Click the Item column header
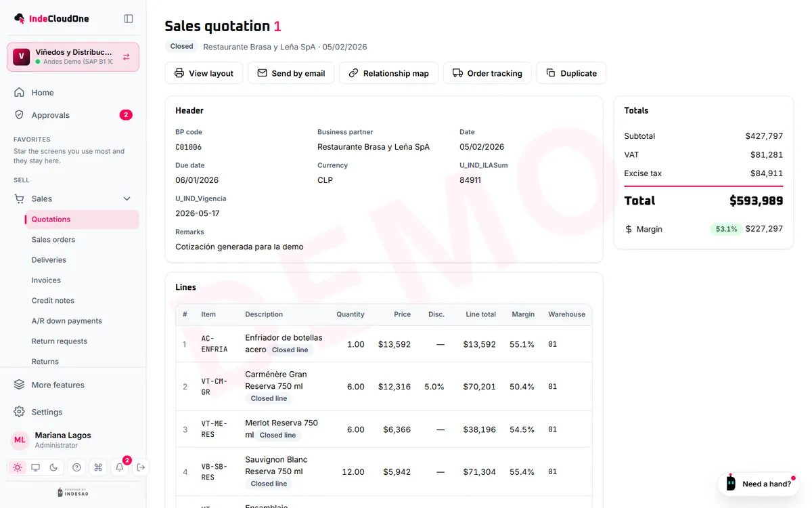Image resolution: width=812 pixels, height=508 pixels. coord(208,314)
